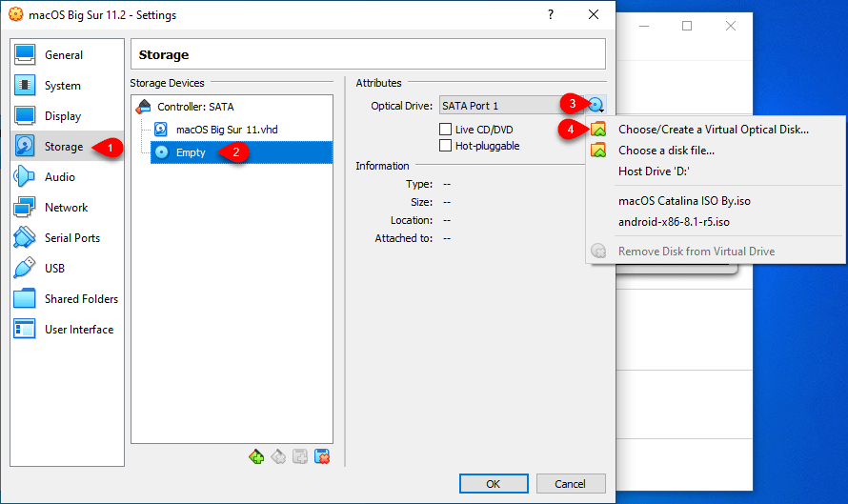Minimize the background VirtualBox window

pos(643,26)
